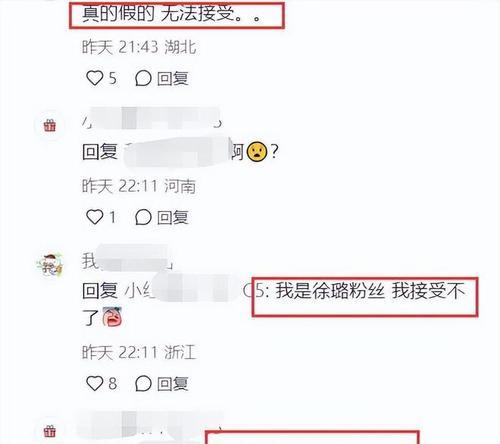500x444 pixels.
Task: Select comment text 真的假的 无法接受
Action: pyautogui.click(x=171, y=14)
